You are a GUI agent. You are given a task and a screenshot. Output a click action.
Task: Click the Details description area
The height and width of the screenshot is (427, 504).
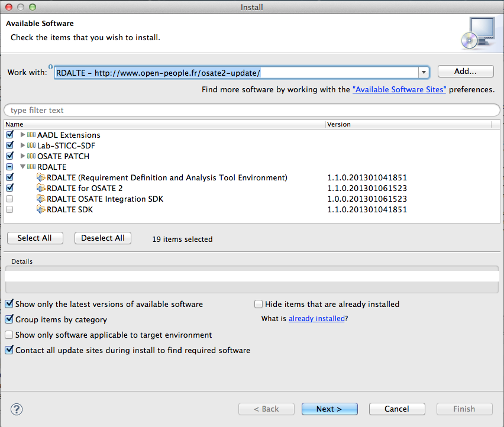coord(251,279)
